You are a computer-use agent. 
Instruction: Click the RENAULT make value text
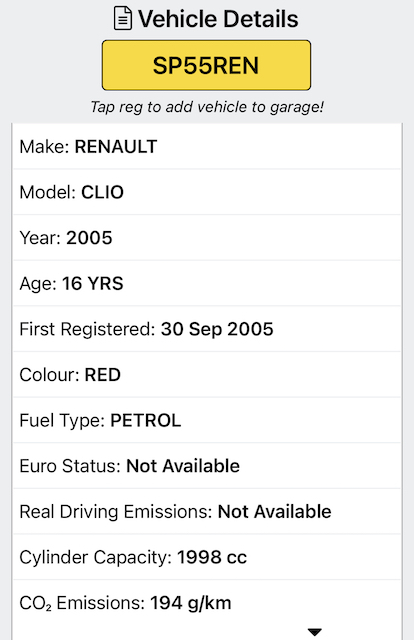pyautogui.click(x=116, y=147)
